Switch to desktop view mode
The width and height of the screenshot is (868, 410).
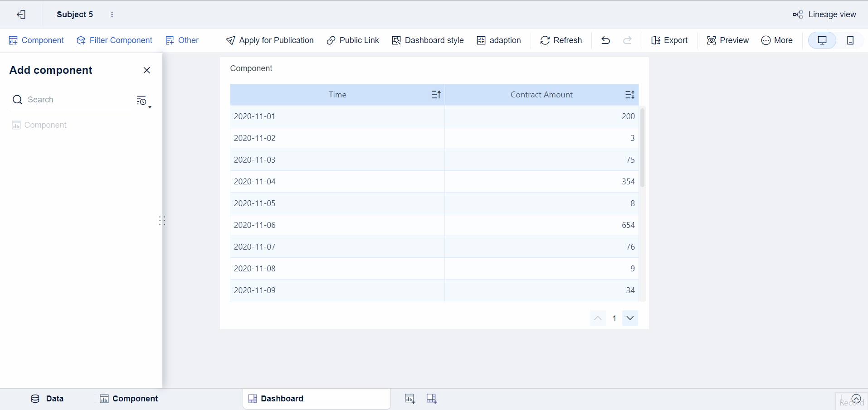coord(822,40)
